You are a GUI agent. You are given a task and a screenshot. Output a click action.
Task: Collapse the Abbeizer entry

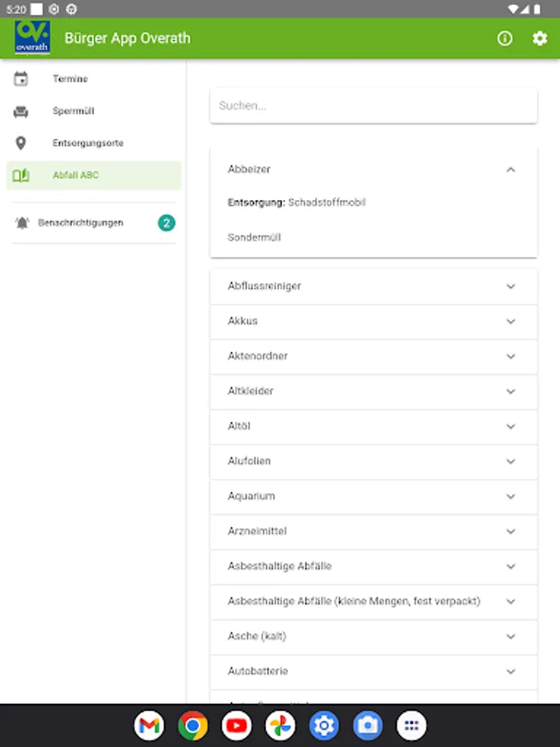tap(510, 169)
